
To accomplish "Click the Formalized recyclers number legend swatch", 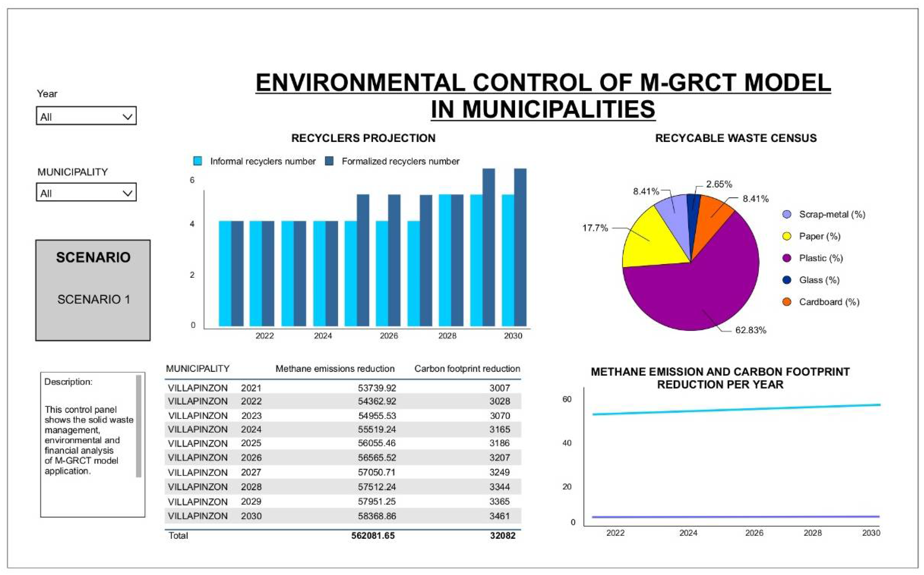I will tap(329, 161).
